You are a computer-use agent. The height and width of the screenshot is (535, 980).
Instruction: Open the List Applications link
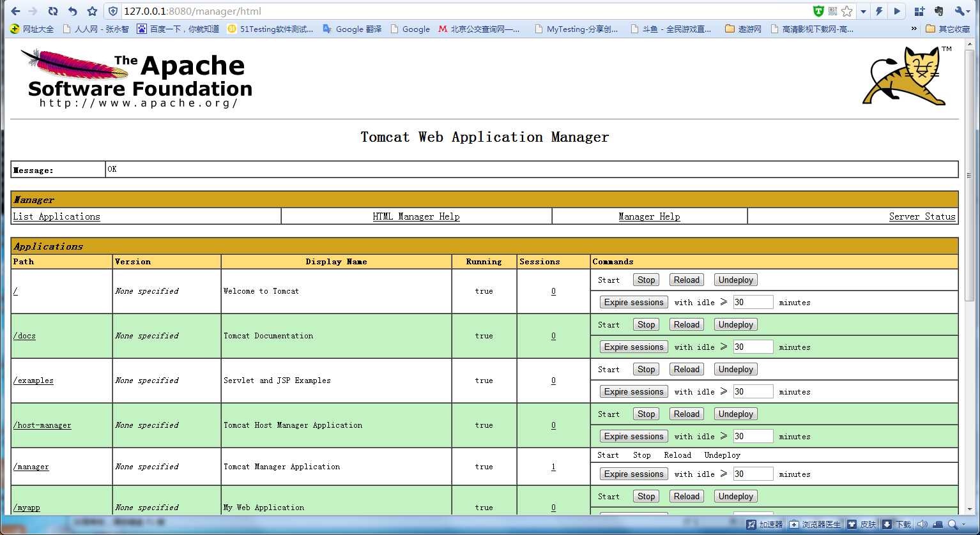(57, 216)
